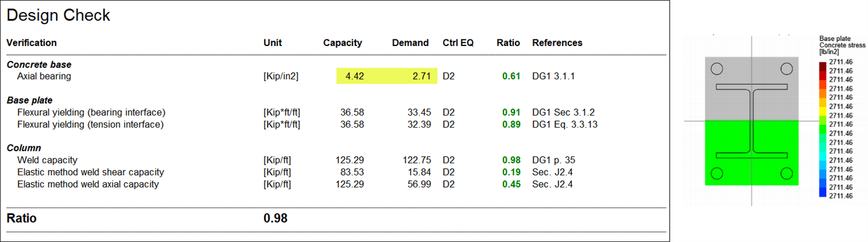Click the 0.98 weld capacity ratio value
Screen dimensions: 868x242
tap(511, 160)
